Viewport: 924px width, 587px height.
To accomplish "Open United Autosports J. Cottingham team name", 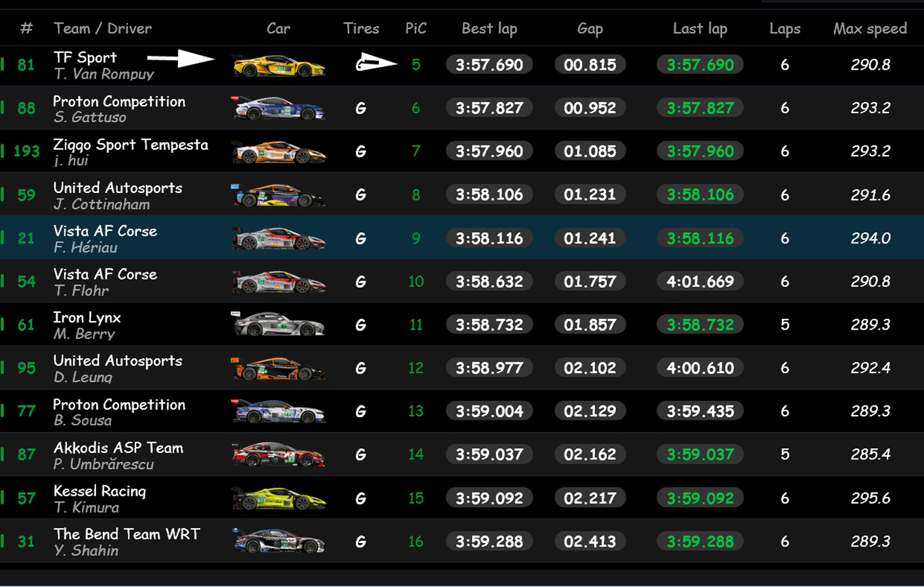I will point(118,188).
